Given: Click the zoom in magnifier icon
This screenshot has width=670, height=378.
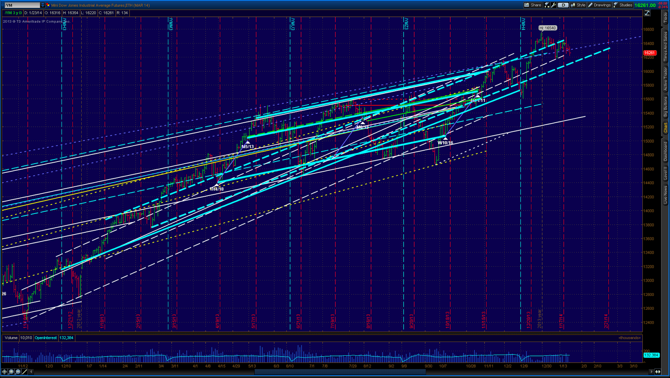Looking at the screenshot, I should point(11,372).
